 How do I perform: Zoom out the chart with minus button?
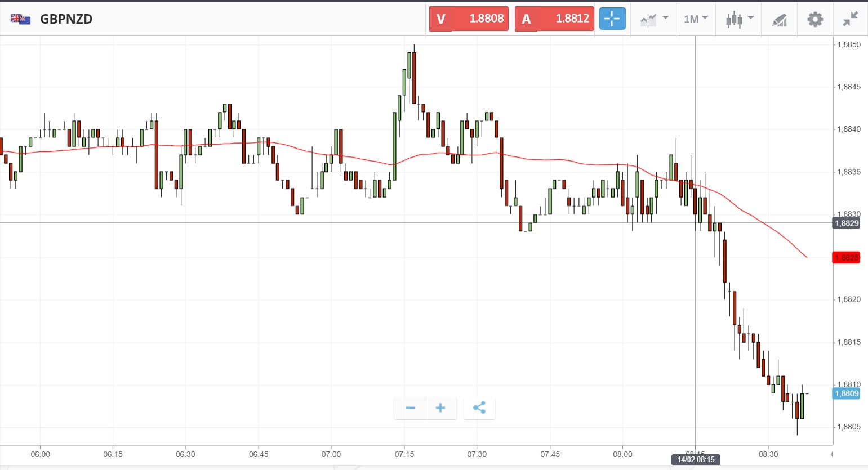pos(410,408)
